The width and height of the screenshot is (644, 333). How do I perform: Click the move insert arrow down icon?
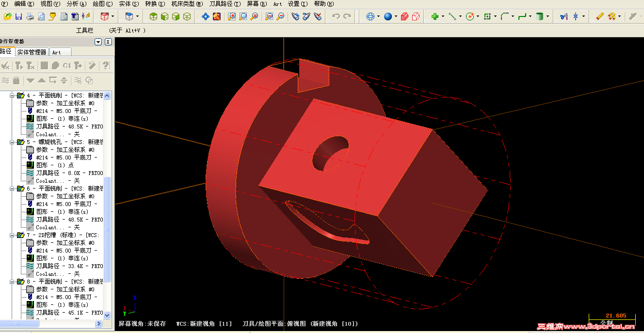[31, 80]
